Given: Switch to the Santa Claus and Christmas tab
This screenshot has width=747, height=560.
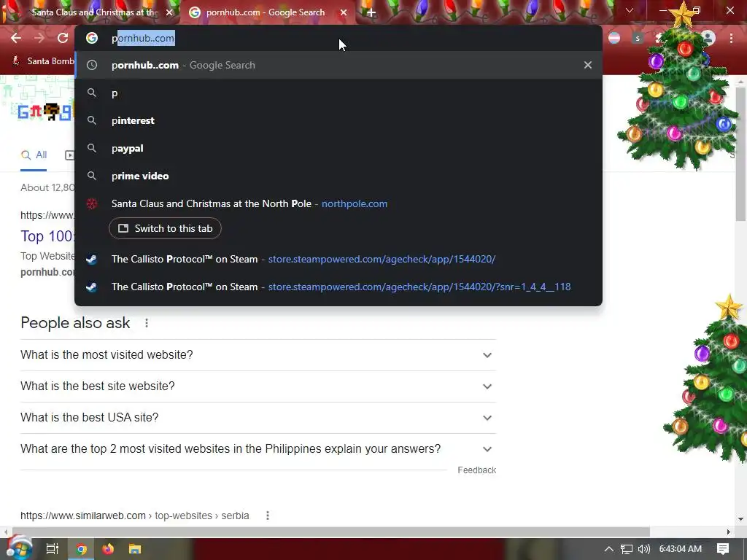Looking at the screenshot, I should [x=94, y=12].
